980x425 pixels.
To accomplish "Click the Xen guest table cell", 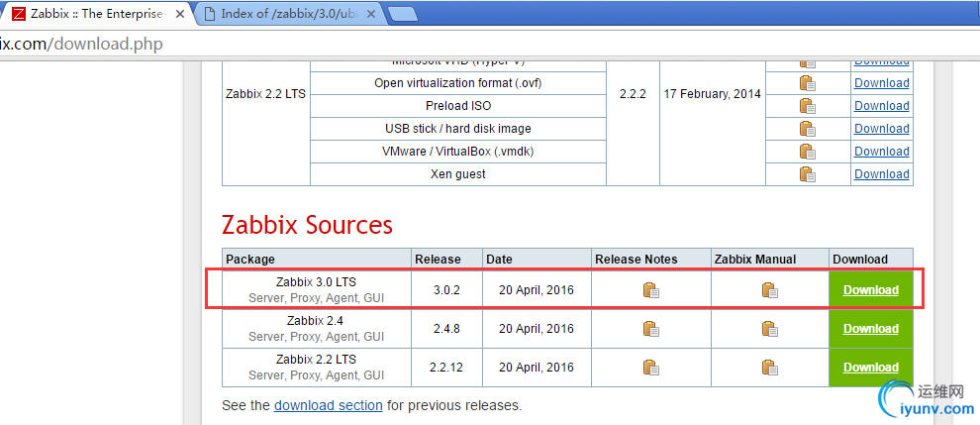I will click(458, 174).
